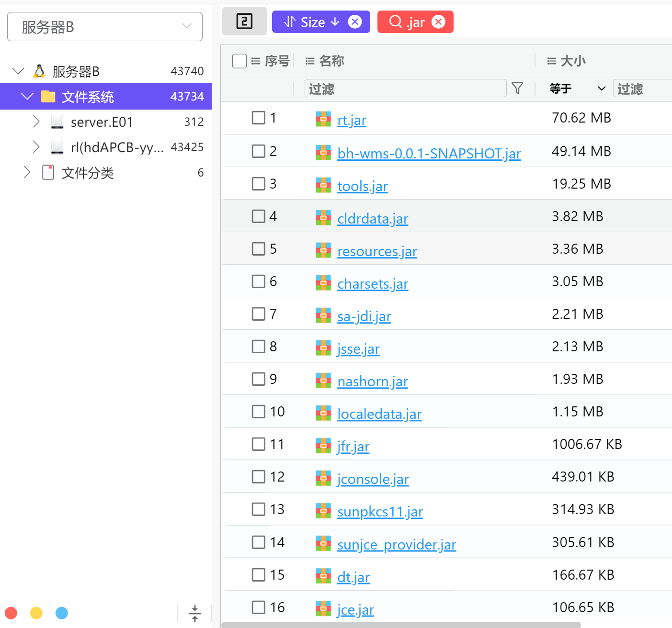Click the name 过滤 filter input field
This screenshot has width=672, height=628.
[x=405, y=89]
